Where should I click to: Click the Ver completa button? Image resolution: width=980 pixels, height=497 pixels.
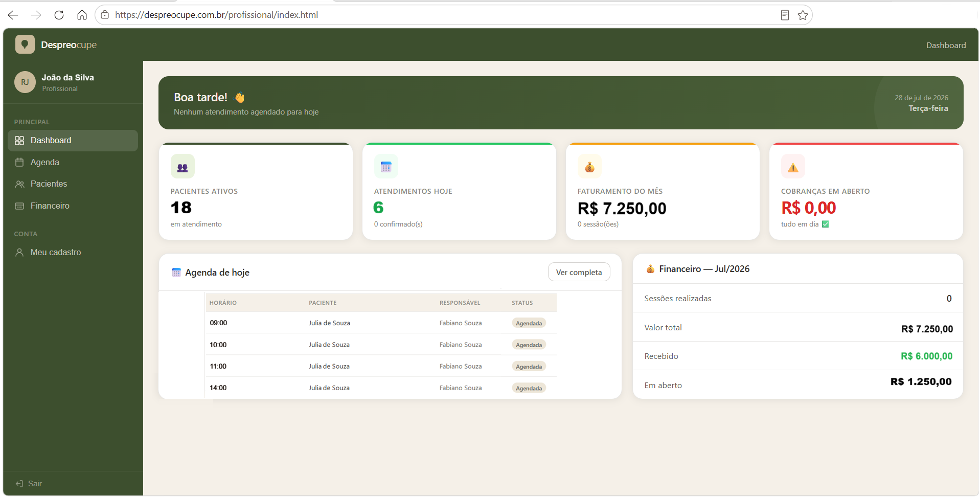(579, 273)
